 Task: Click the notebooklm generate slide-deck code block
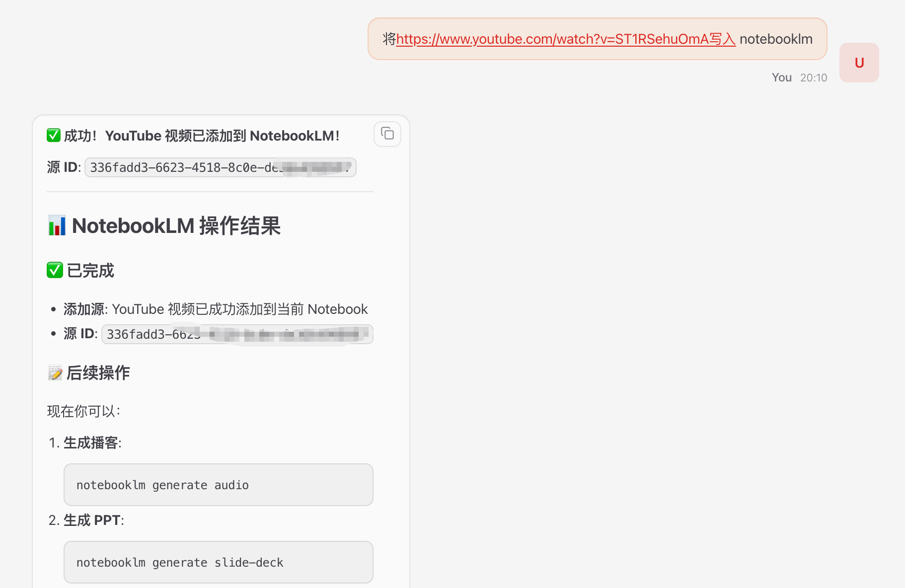pos(218,562)
